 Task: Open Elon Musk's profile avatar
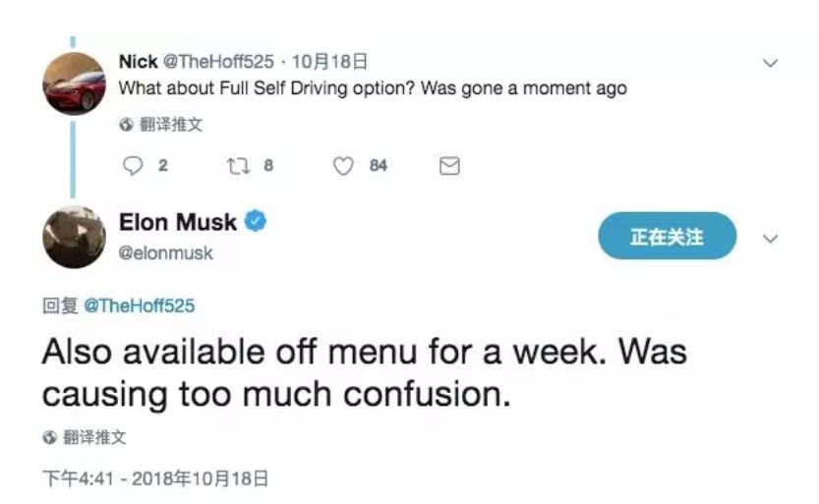click(74, 238)
